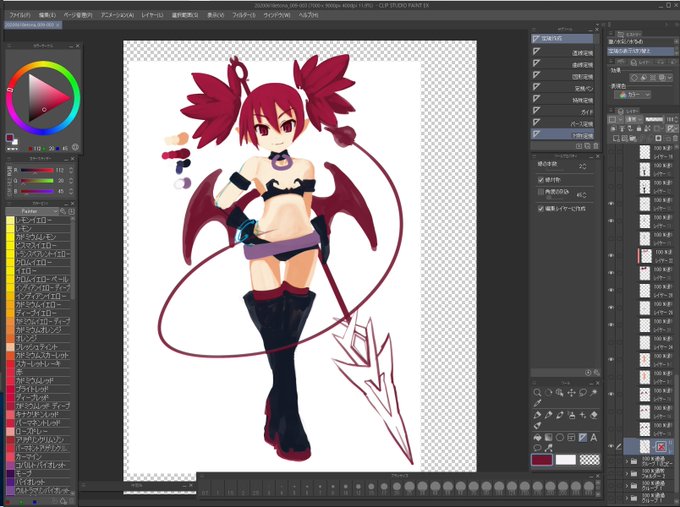Pick the white sub color swatch

566,460
